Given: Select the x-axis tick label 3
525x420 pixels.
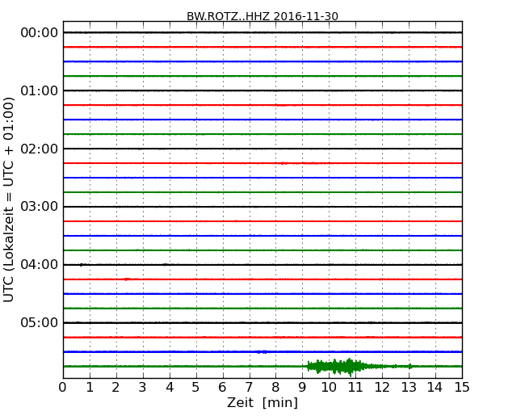Looking at the screenshot, I should pyautogui.click(x=143, y=388).
